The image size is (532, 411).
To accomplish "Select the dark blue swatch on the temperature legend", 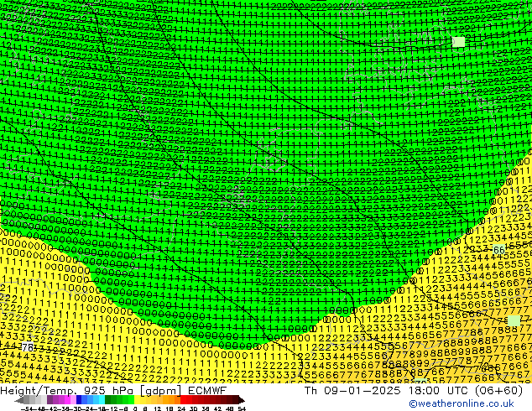I will point(79,400).
